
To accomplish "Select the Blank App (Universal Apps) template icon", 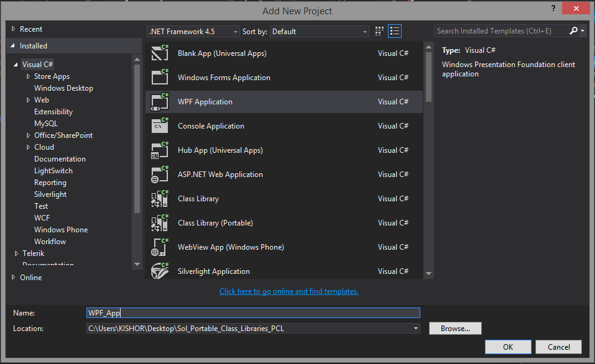I will [x=160, y=53].
